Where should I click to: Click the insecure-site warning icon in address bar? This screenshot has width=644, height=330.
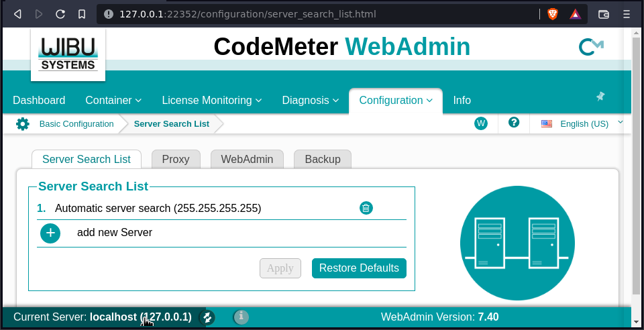109,14
